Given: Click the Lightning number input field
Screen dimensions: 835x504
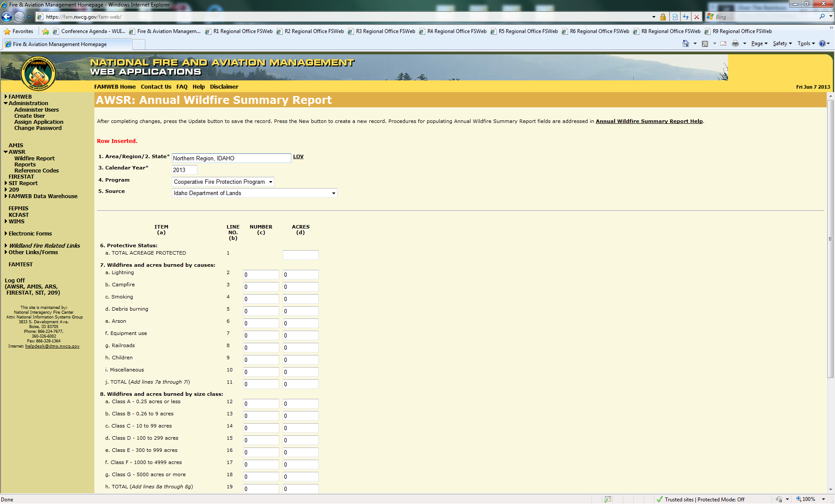Looking at the screenshot, I should [x=261, y=275].
